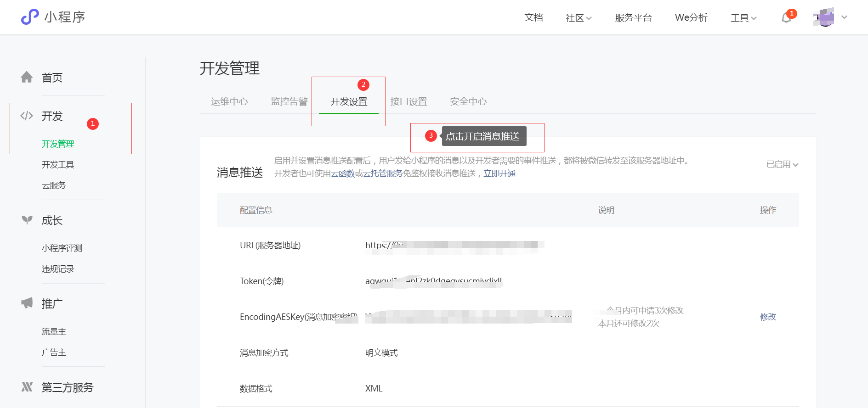
Task: Expand the 已启用 status dropdown
Action: coord(782,164)
